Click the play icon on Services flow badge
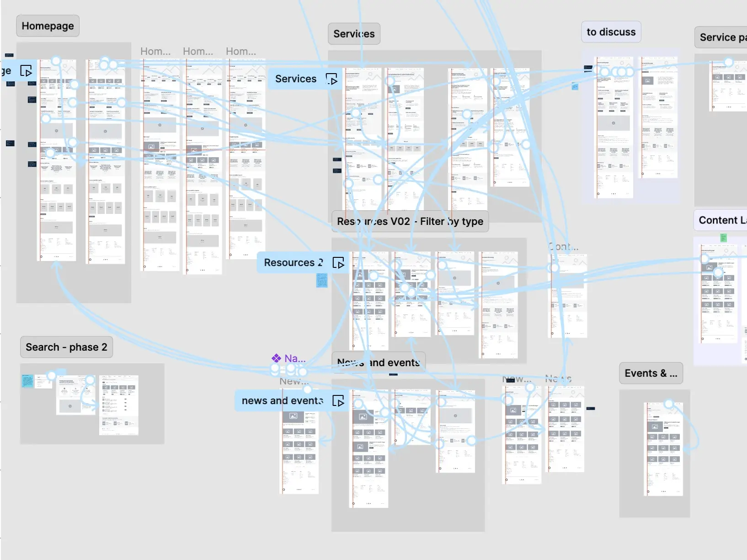 pyautogui.click(x=332, y=79)
